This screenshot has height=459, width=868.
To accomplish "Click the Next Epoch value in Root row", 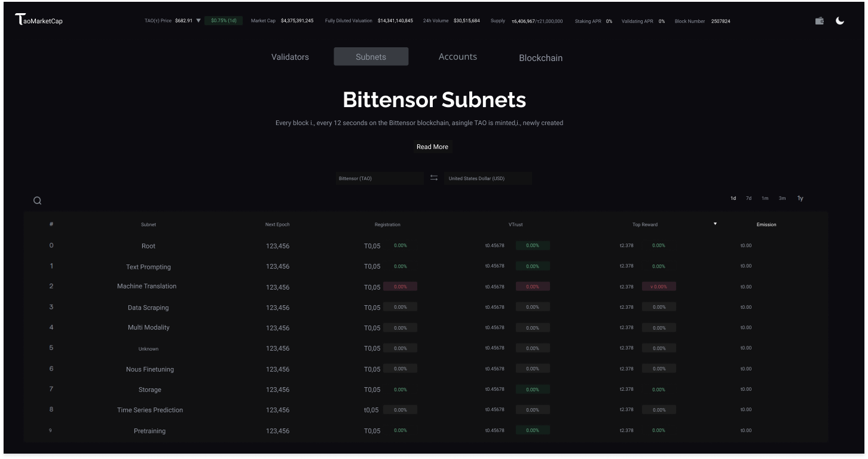I will (277, 246).
